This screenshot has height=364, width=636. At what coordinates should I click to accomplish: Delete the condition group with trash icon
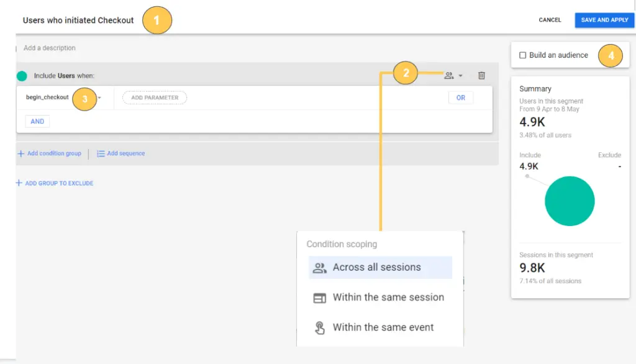(x=481, y=76)
